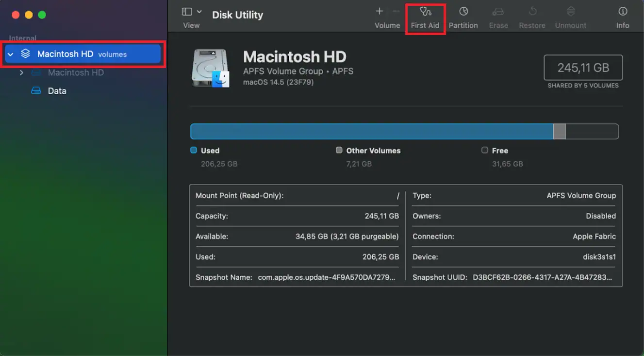Click the Available value 34,85 GB
The height and width of the screenshot is (356, 644).
[x=347, y=237]
